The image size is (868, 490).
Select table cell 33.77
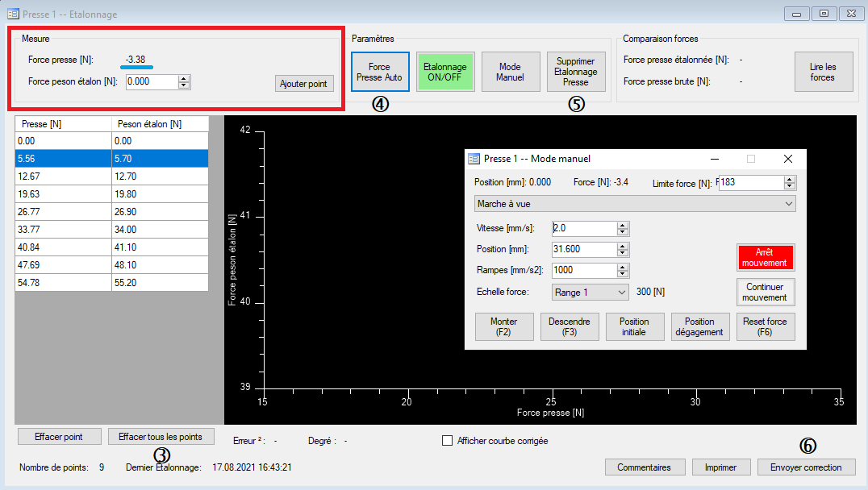(x=63, y=230)
